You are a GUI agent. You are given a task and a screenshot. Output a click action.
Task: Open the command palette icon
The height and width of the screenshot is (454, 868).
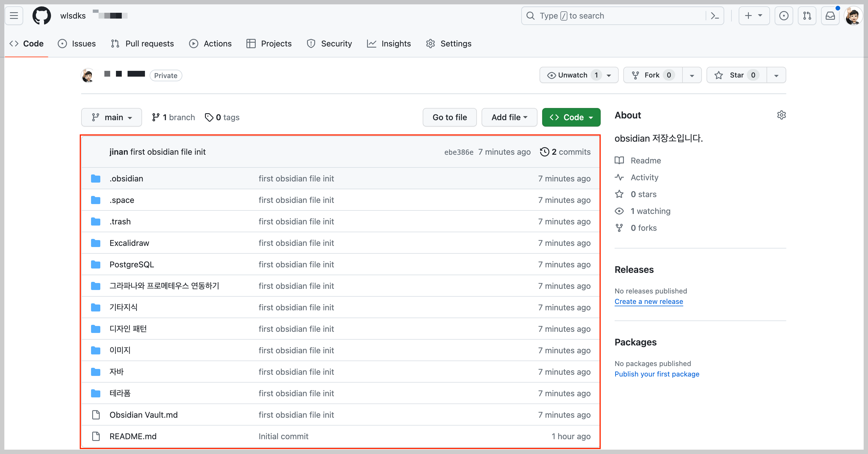click(x=714, y=15)
